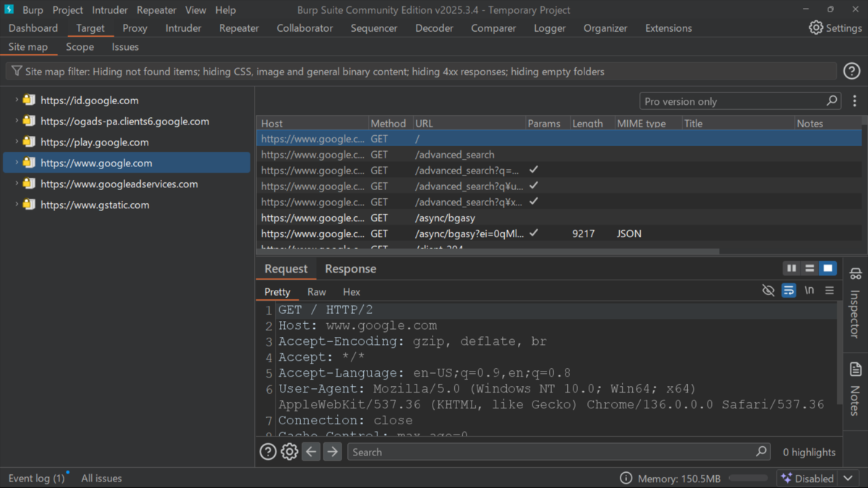Expand the ogads-pa.clients6.google.com tree node
This screenshot has width=868, height=488.
tap(17, 121)
